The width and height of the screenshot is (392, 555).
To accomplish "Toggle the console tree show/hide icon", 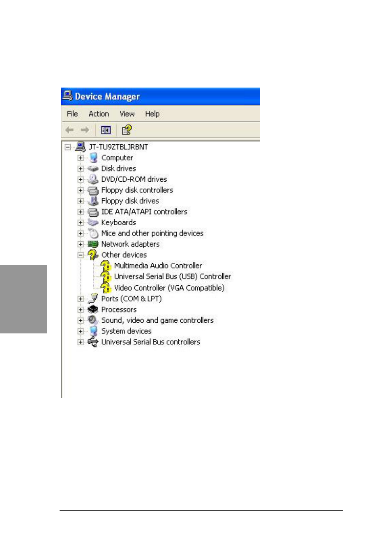I will [x=106, y=130].
